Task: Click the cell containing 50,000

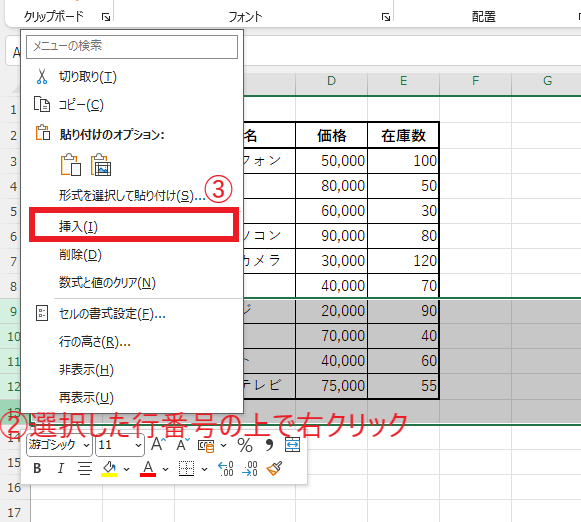Action: coord(331,161)
